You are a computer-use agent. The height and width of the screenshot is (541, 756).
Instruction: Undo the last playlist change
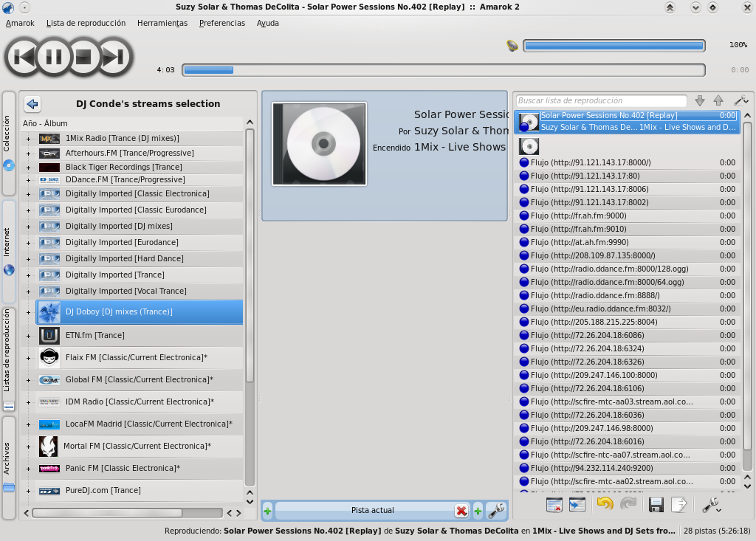point(605,504)
